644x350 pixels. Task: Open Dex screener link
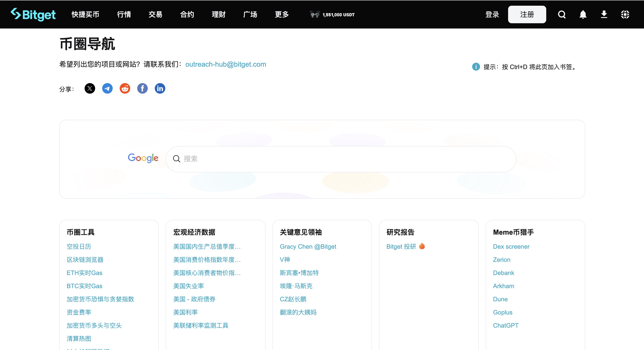(x=511, y=246)
